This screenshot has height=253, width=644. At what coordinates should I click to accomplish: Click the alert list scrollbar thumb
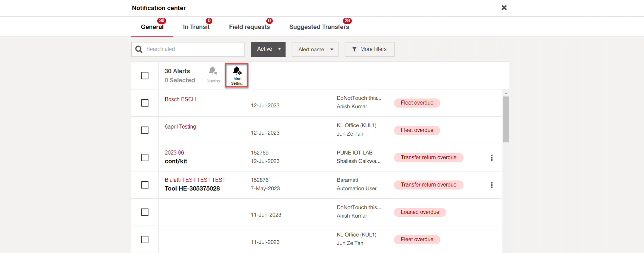(506, 119)
